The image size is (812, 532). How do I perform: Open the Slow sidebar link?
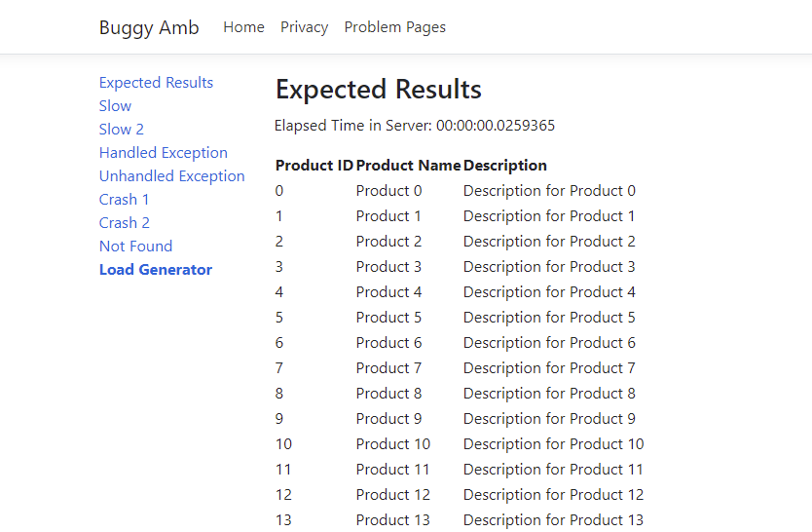pos(115,106)
